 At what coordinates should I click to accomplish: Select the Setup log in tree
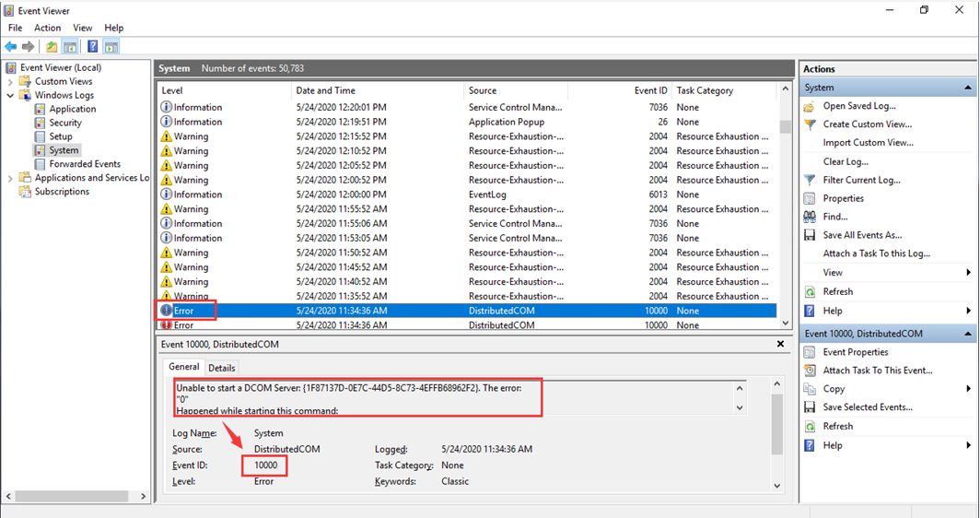(61, 136)
